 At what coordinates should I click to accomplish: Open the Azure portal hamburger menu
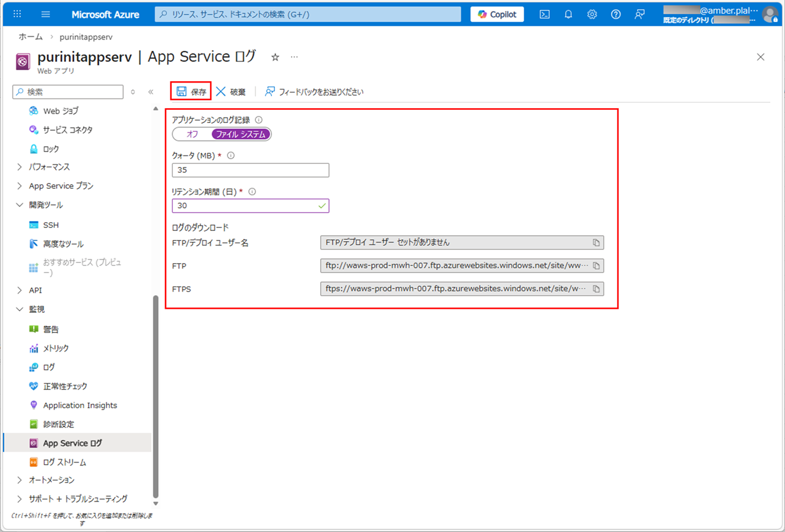tap(46, 14)
